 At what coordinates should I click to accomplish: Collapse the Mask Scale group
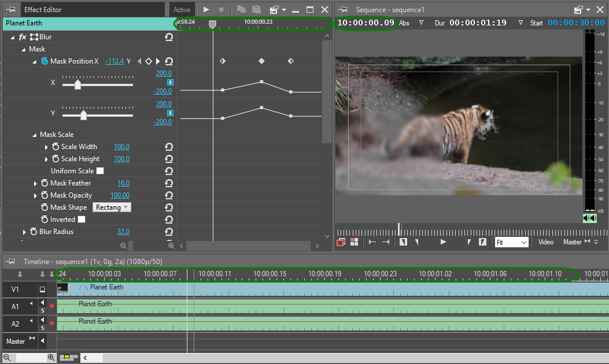click(34, 135)
